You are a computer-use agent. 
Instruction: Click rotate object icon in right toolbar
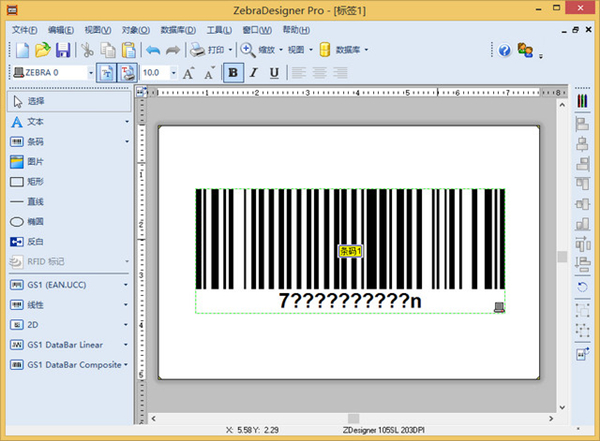click(x=582, y=287)
